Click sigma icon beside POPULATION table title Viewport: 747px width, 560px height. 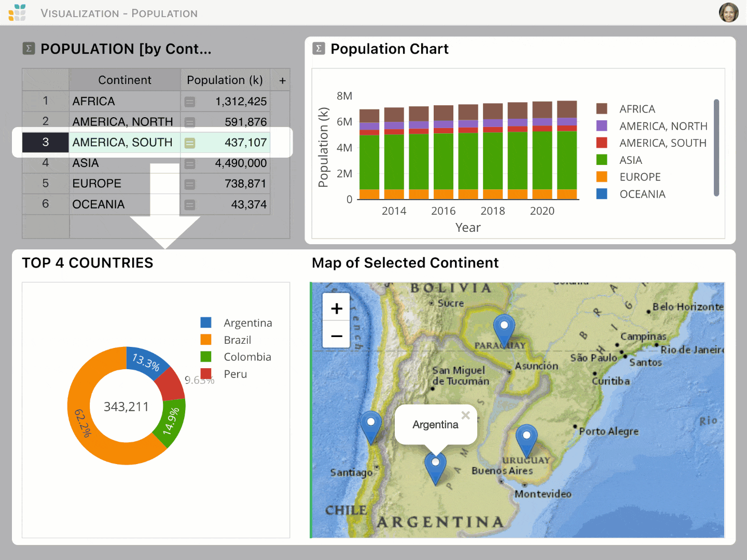click(29, 49)
